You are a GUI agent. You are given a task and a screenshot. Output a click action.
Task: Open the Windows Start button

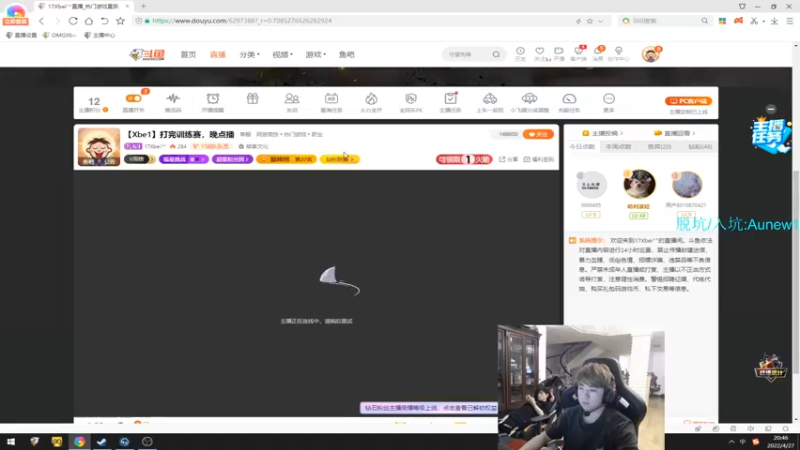[11, 442]
